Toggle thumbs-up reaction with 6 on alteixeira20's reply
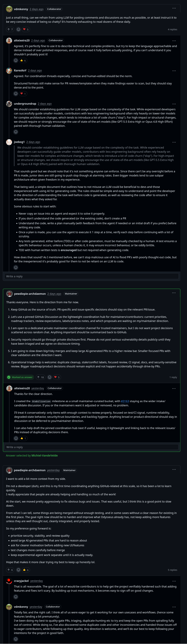 pos(23,61)
